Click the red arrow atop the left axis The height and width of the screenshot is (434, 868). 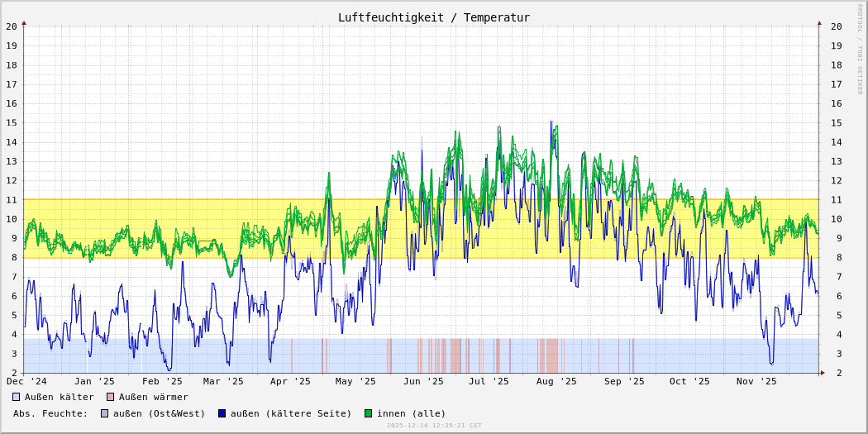click(x=24, y=23)
